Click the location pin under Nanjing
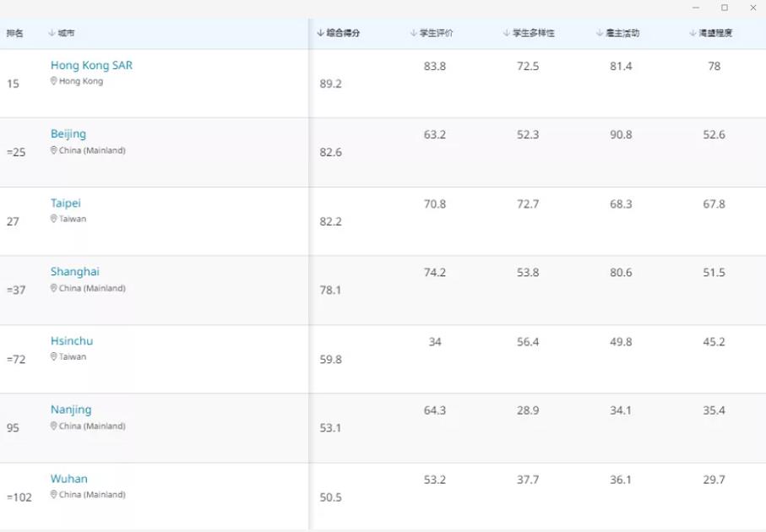The width and height of the screenshot is (766, 532). coord(54,426)
